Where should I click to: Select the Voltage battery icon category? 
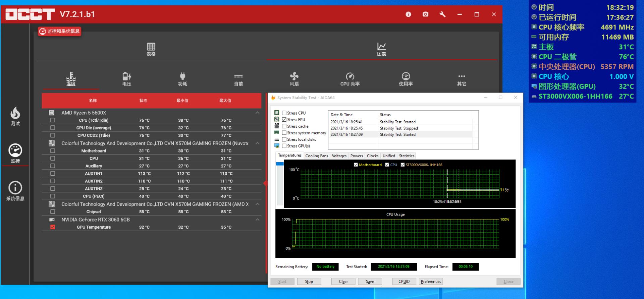point(127,79)
